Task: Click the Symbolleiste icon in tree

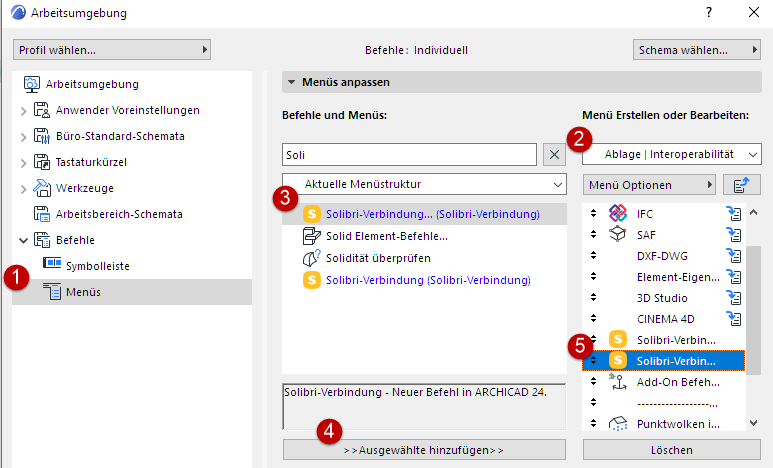Action: click(x=52, y=266)
